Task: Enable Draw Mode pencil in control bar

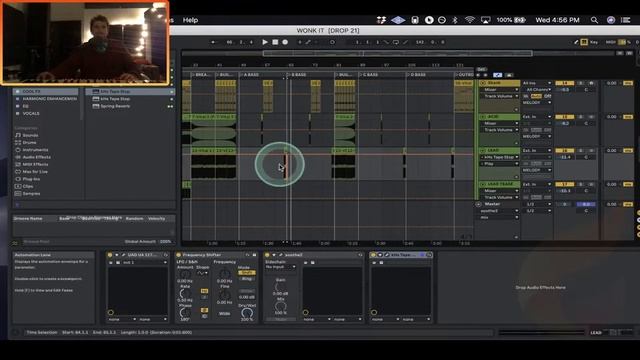Action: point(576,42)
